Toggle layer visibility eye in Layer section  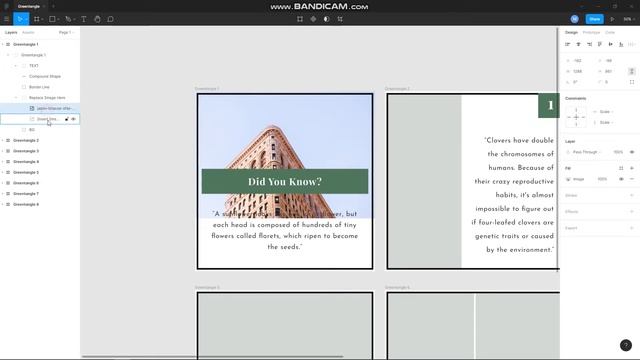pyautogui.click(x=632, y=152)
